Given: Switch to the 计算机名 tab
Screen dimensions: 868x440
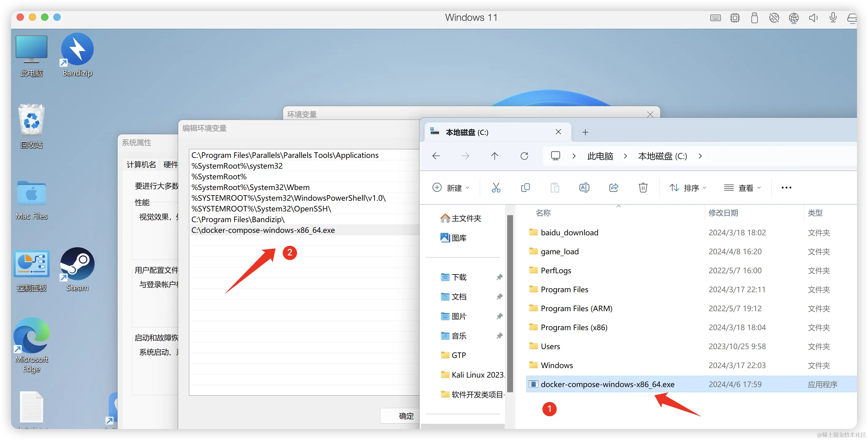Looking at the screenshot, I should pyautogui.click(x=141, y=165).
